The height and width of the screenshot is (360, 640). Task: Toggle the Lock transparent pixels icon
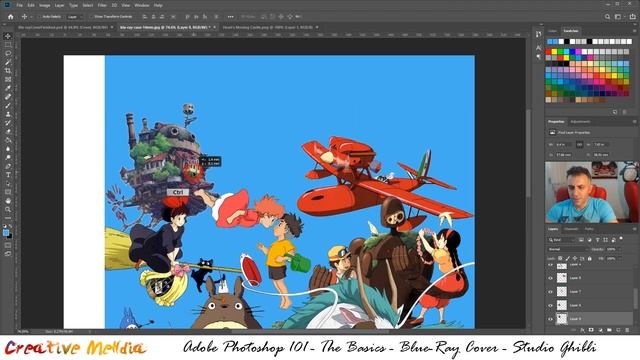(x=560, y=258)
